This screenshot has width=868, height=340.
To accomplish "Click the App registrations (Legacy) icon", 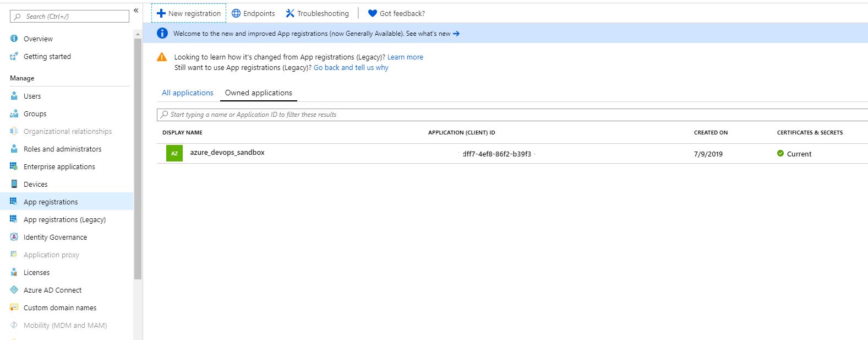I will pyautogui.click(x=14, y=219).
